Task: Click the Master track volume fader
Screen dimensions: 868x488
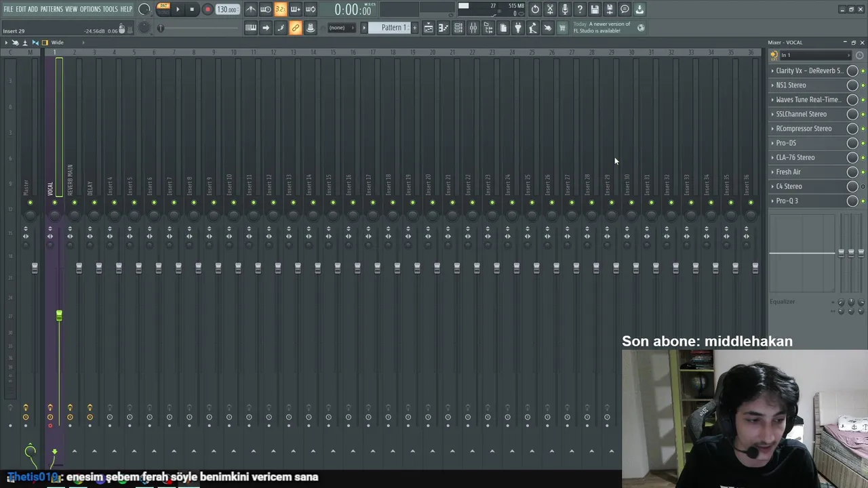Action: (35, 268)
